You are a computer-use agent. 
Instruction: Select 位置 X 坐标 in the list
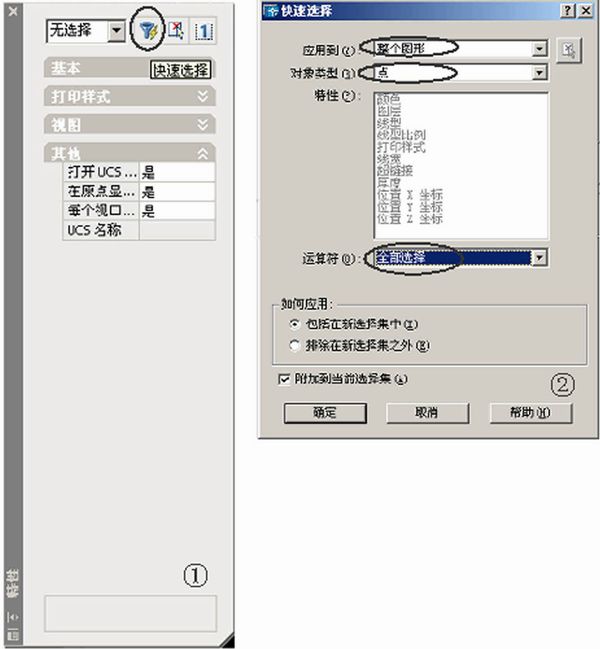pyautogui.click(x=410, y=195)
